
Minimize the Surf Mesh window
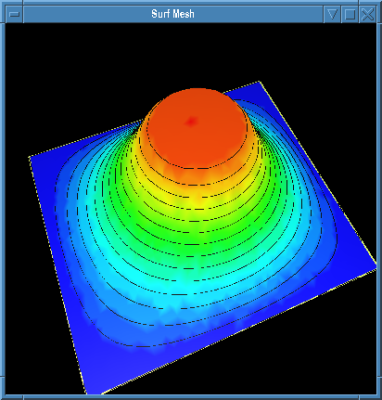[x=332, y=14]
